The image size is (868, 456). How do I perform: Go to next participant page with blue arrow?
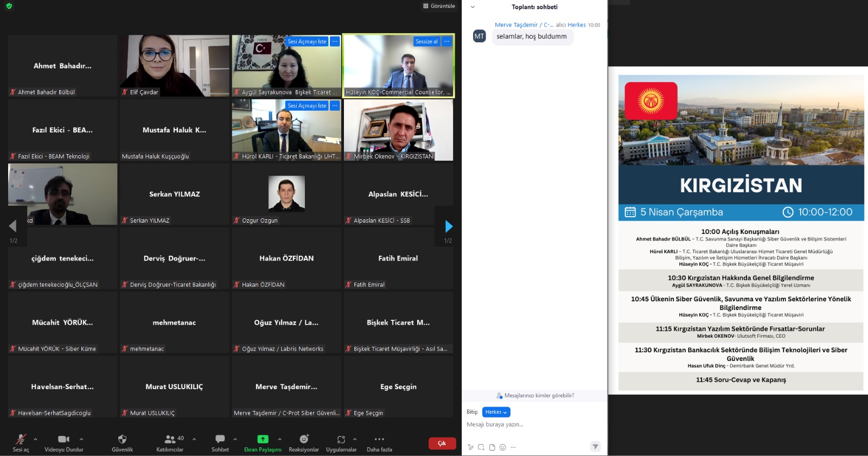(449, 226)
